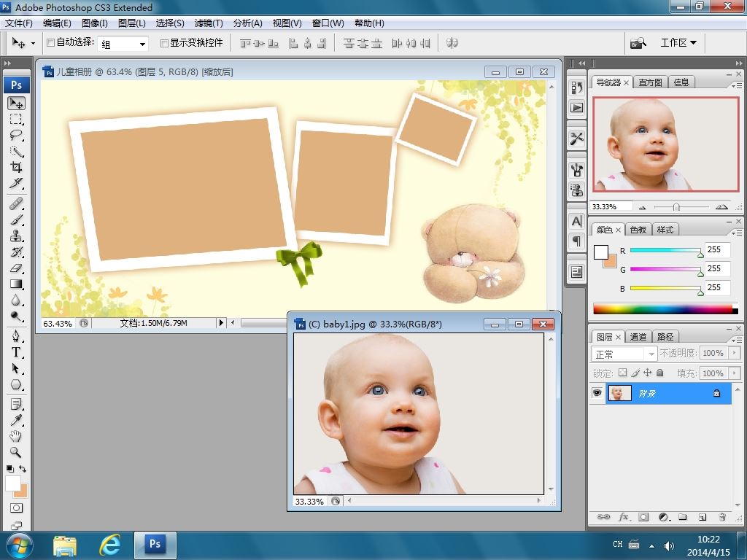
Task: Switch to the Histogram (直方图) tab
Action: point(650,82)
